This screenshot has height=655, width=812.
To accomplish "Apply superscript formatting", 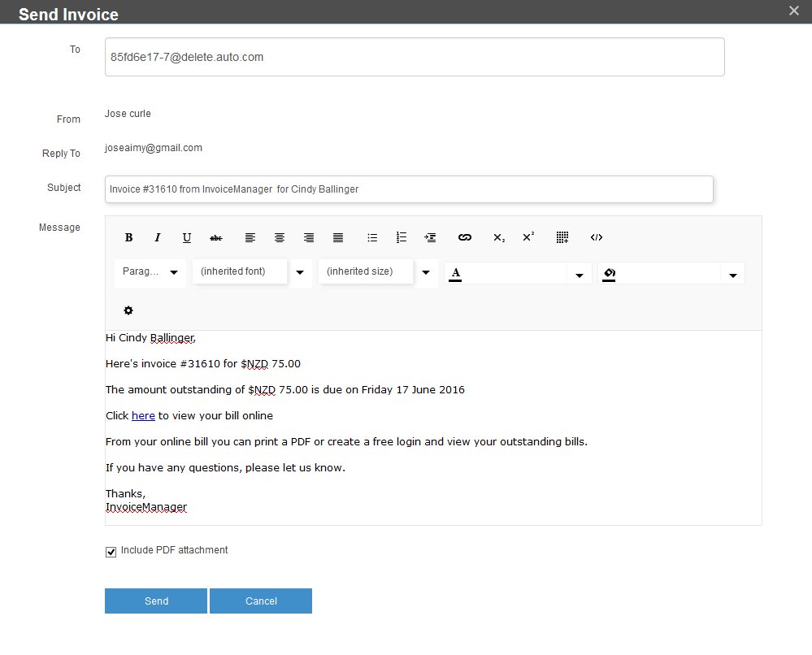I will click(x=528, y=238).
